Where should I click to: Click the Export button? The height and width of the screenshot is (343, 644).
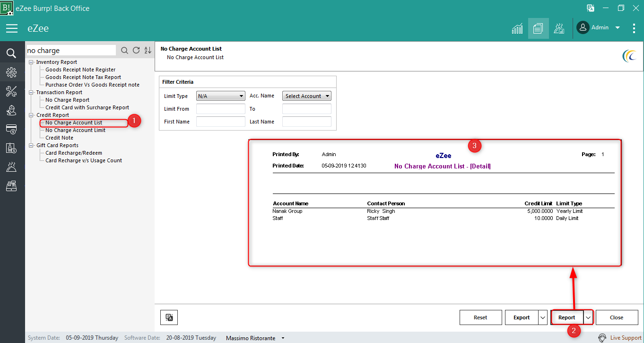pos(522,318)
